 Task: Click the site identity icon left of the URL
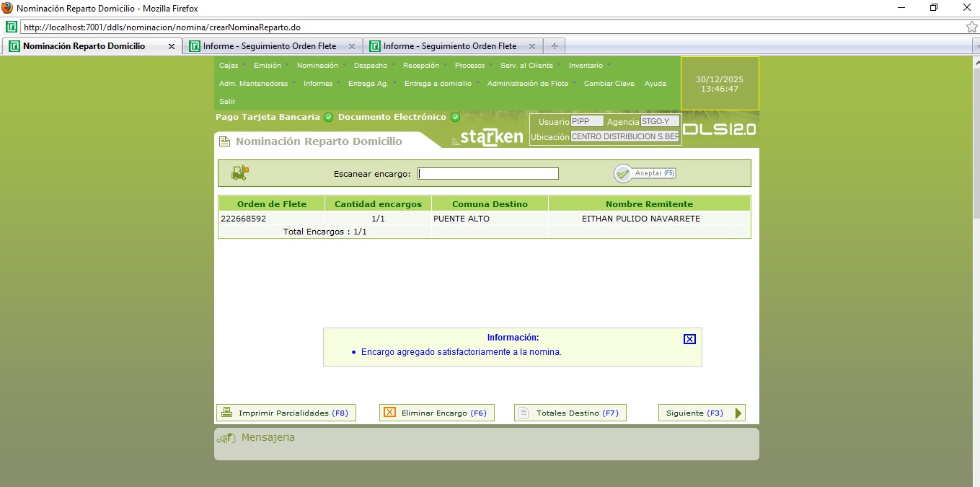pos(12,27)
